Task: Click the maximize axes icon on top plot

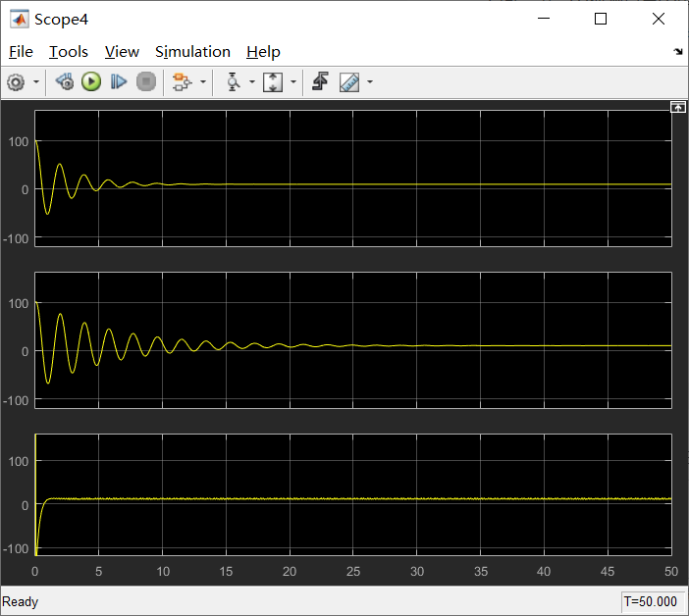Action: 677,107
